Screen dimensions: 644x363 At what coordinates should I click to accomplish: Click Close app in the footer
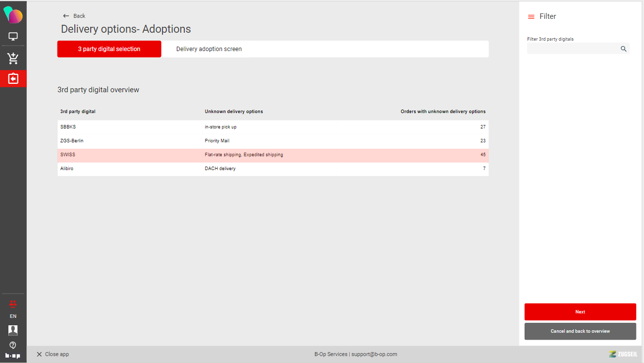pyautogui.click(x=53, y=354)
